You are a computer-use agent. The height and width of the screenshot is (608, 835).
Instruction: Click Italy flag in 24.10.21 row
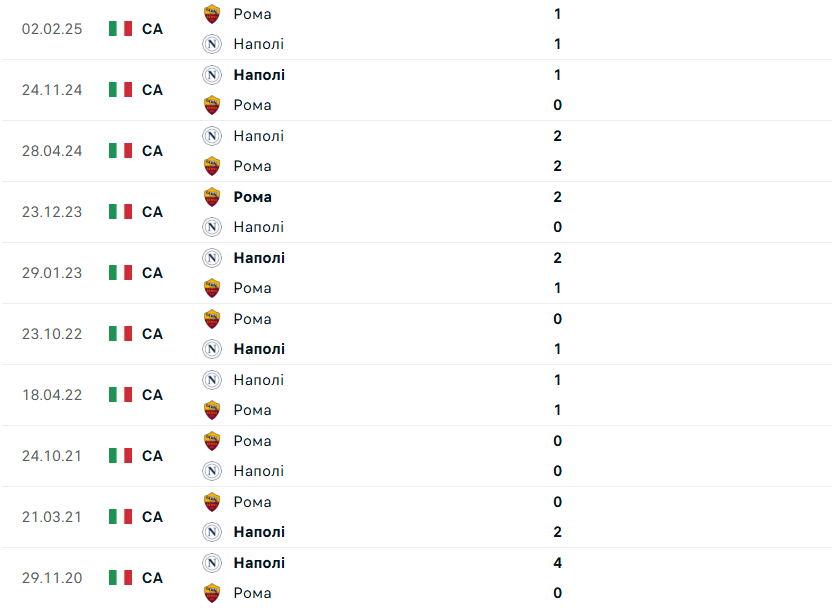click(120, 455)
